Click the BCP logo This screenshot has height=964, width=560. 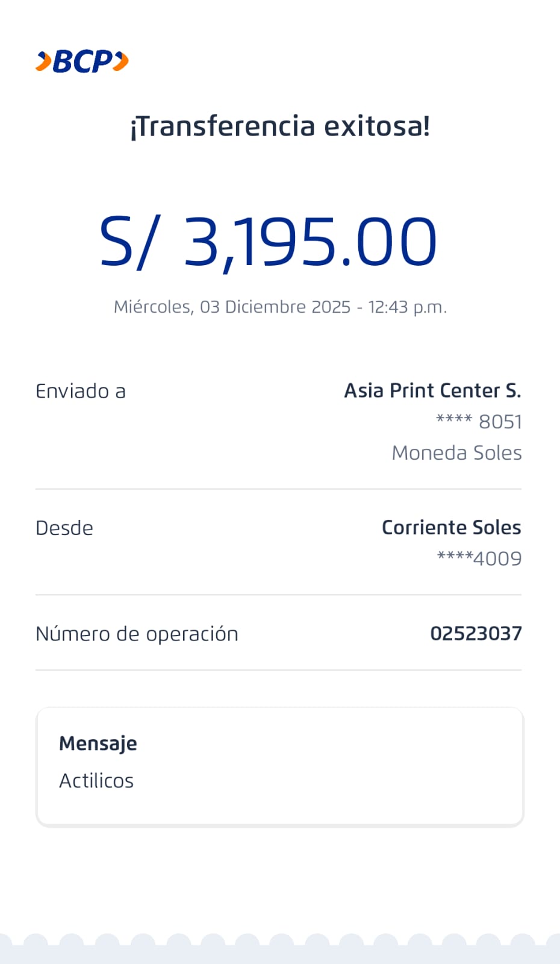coord(82,61)
